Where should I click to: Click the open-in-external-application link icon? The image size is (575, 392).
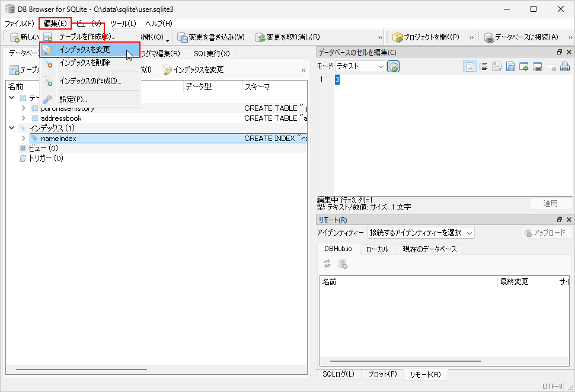(x=538, y=67)
